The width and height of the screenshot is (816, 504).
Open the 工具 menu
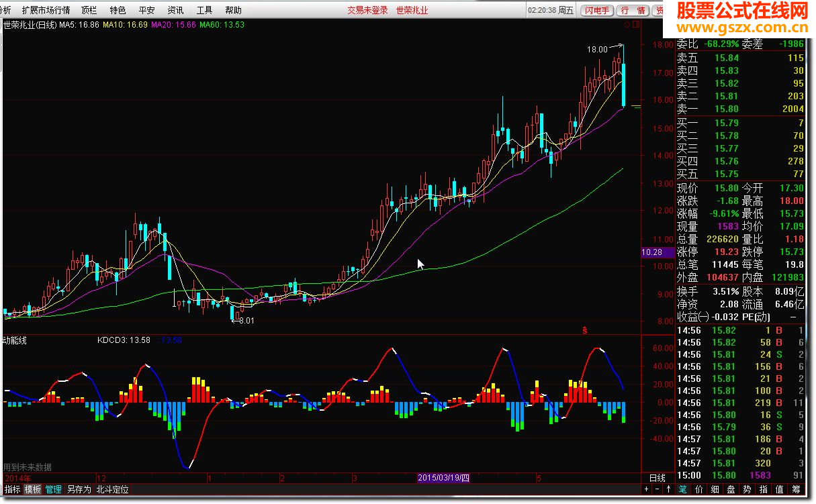[204, 10]
